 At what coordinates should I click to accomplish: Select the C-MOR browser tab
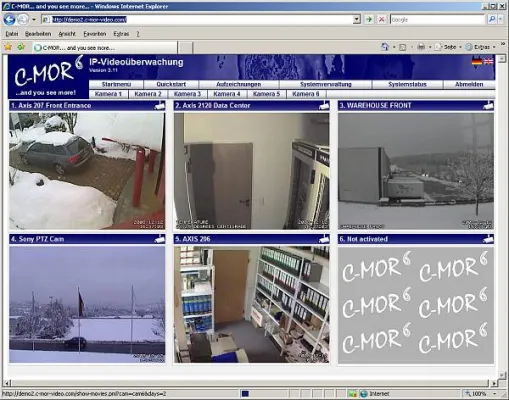coord(105,48)
